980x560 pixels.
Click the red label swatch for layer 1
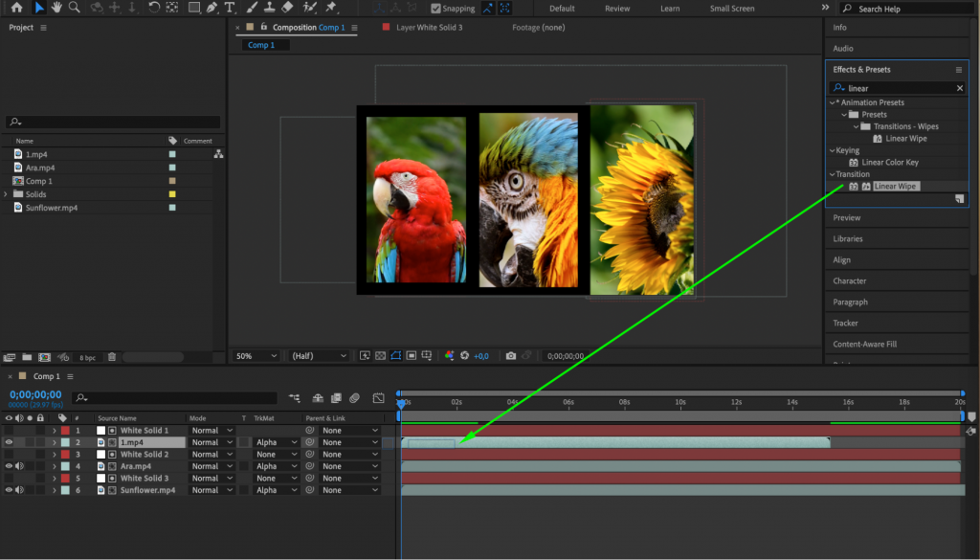click(64, 430)
